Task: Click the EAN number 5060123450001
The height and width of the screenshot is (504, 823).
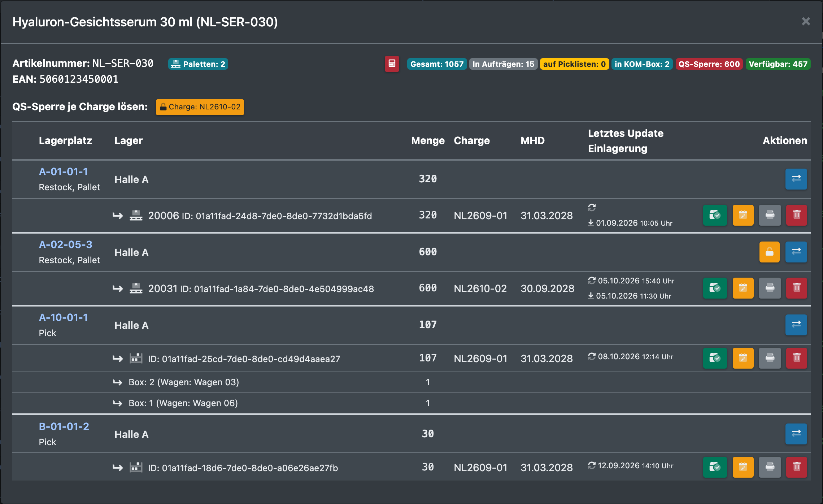Action: [x=79, y=79]
